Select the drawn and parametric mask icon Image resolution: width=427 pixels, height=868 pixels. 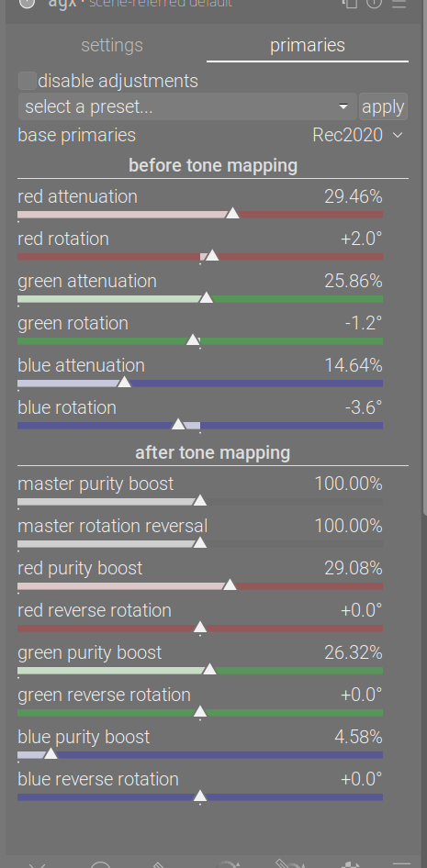click(289, 864)
